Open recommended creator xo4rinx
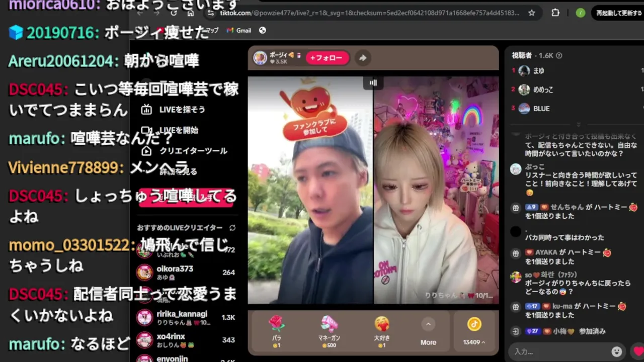Screen dimensions: 644x362 point(186,340)
